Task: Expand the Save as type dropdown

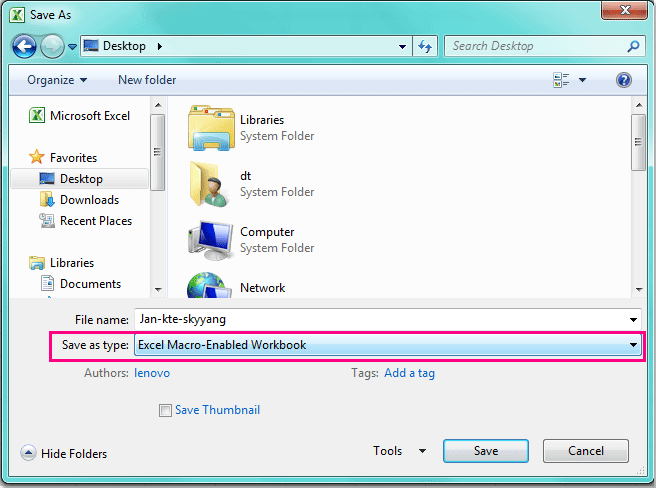Action: tap(633, 345)
